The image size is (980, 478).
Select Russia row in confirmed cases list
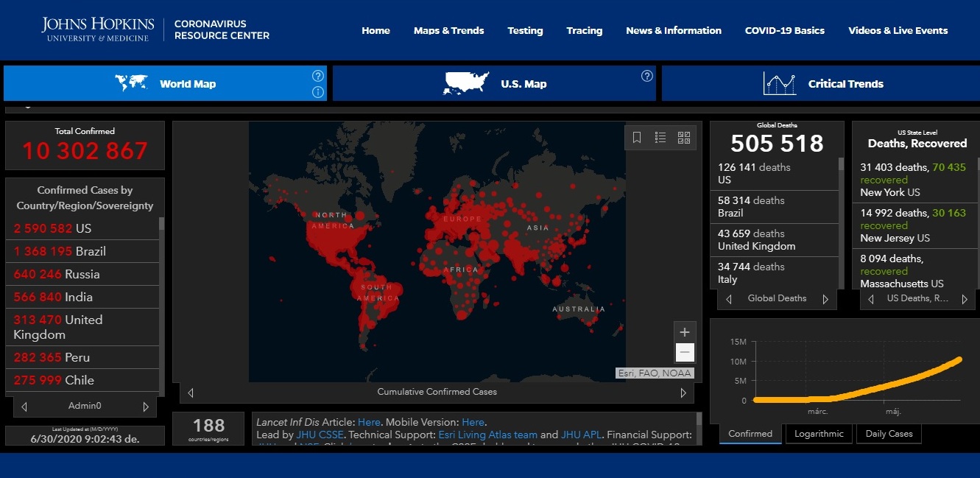click(x=82, y=274)
